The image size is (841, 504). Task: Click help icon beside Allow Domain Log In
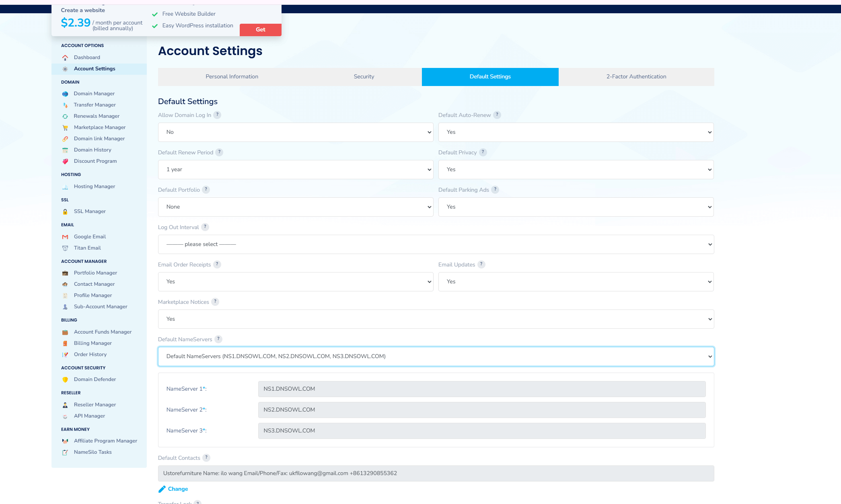[217, 115]
